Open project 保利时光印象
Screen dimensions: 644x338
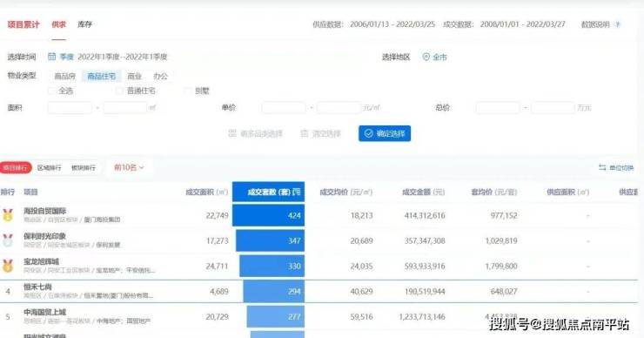(x=44, y=236)
